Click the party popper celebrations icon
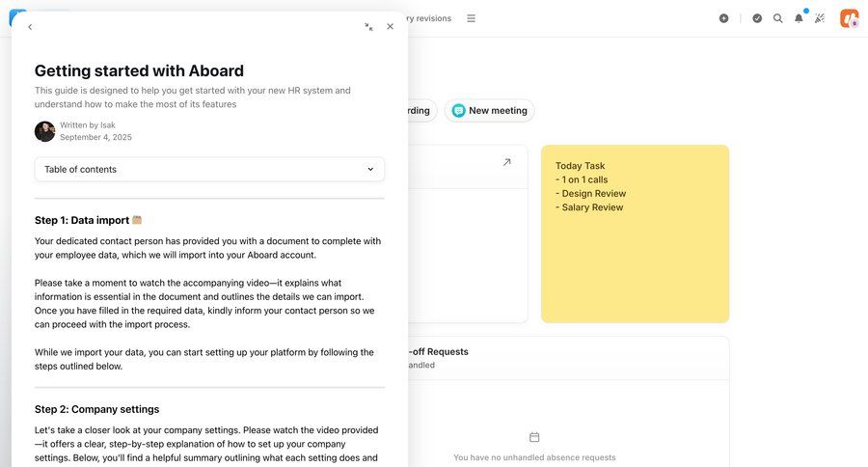The height and width of the screenshot is (467, 868). click(820, 18)
